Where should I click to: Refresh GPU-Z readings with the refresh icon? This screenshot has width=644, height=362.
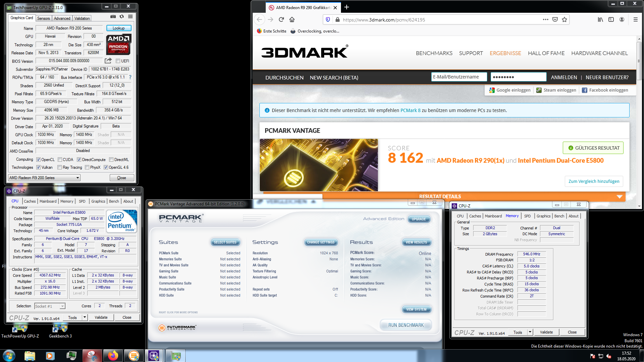122,16
